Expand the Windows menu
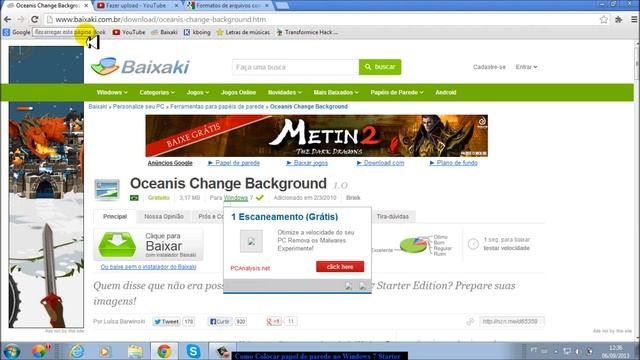640x360 pixels. click(112, 93)
